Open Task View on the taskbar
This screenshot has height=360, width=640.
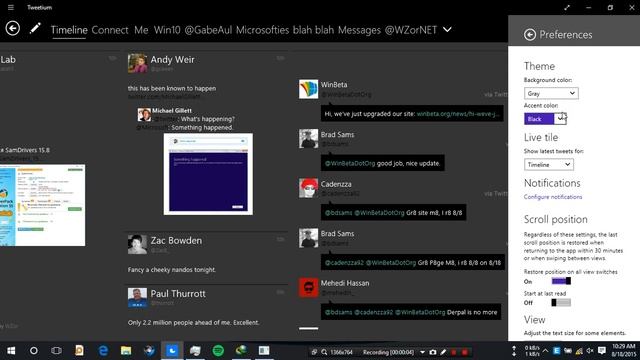[56, 351]
